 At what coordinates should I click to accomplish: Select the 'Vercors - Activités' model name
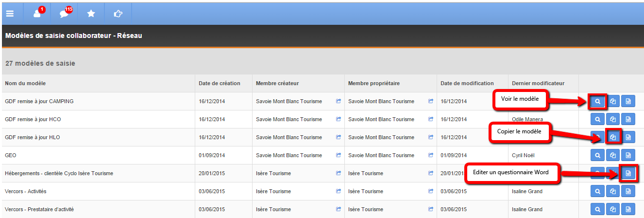tap(26, 191)
